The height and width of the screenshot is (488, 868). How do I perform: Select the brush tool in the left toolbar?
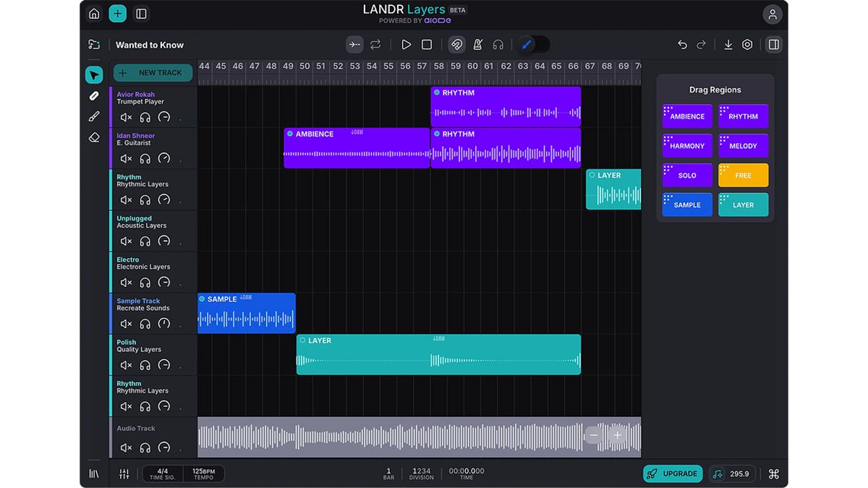(93, 116)
